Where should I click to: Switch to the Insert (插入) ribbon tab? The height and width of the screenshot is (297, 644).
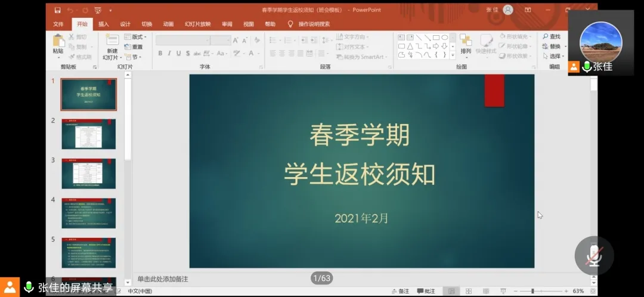(104, 24)
